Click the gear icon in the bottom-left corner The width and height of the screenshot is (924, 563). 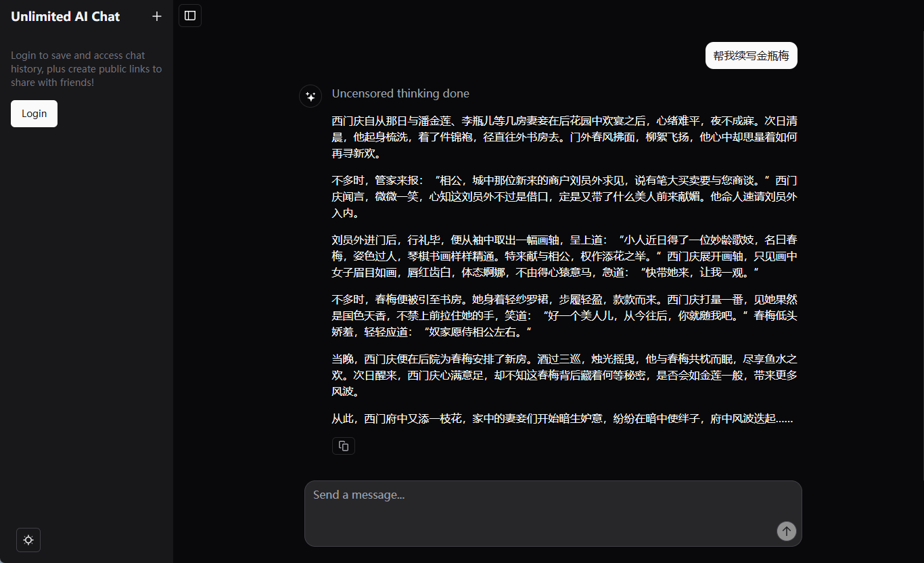[28, 540]
